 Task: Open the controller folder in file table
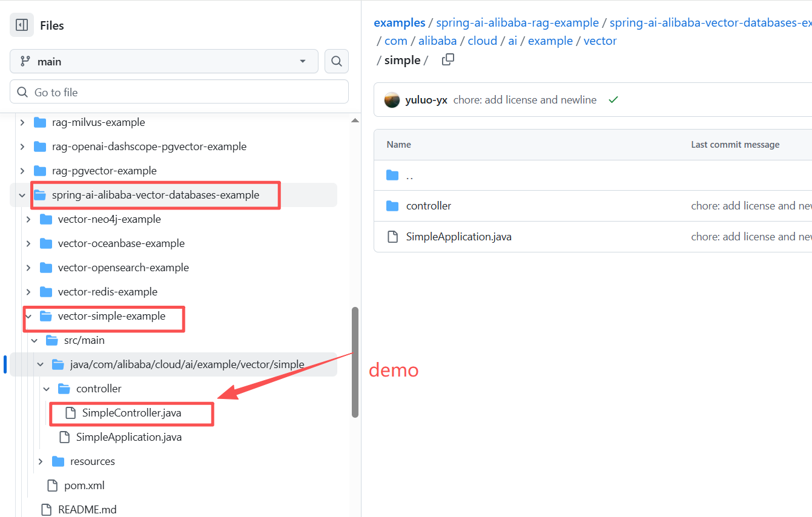tap(429, 206)
